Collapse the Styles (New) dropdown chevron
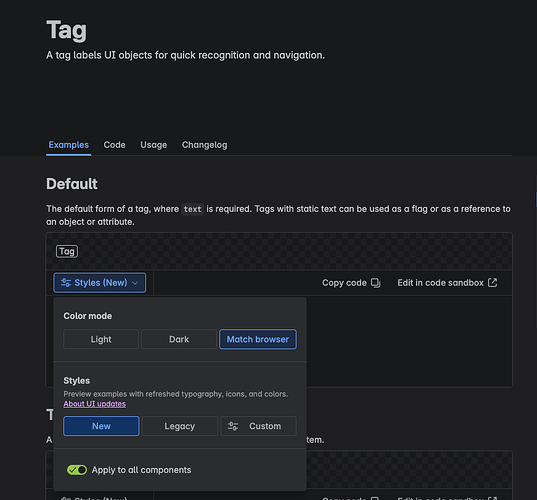The image size is (537, 500). [x=135, y=283]
